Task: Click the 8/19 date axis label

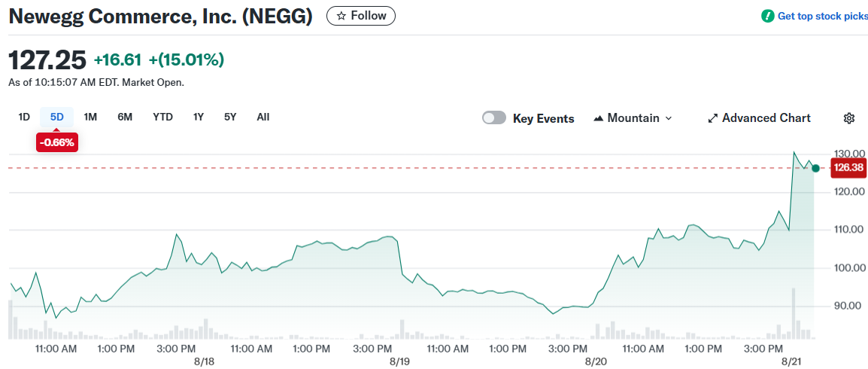Action: [399, 361]
